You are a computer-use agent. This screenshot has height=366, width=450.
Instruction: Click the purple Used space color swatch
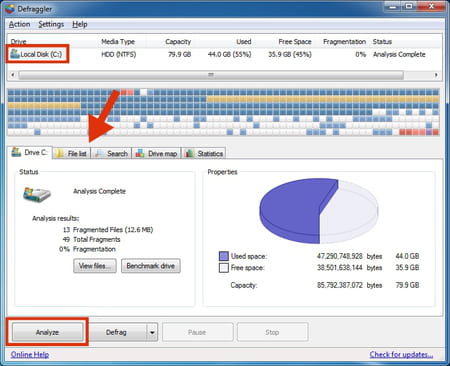224,256
